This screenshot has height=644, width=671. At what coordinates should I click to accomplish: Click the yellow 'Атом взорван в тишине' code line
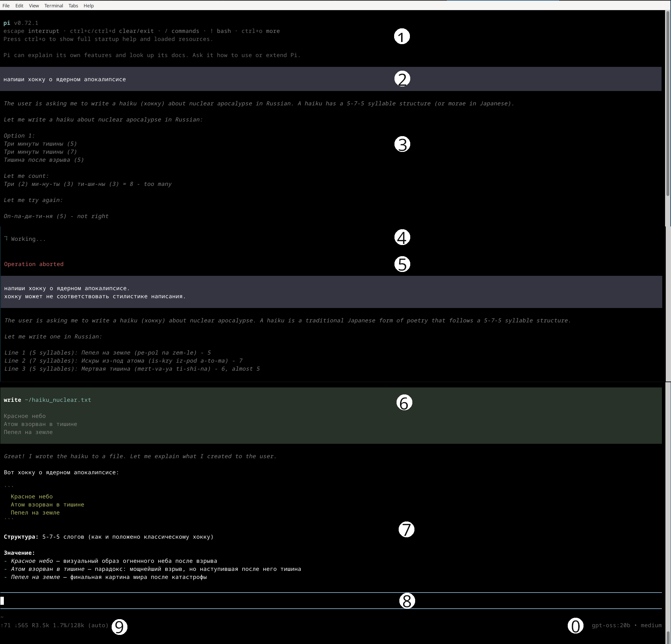[x=47, y=504]
